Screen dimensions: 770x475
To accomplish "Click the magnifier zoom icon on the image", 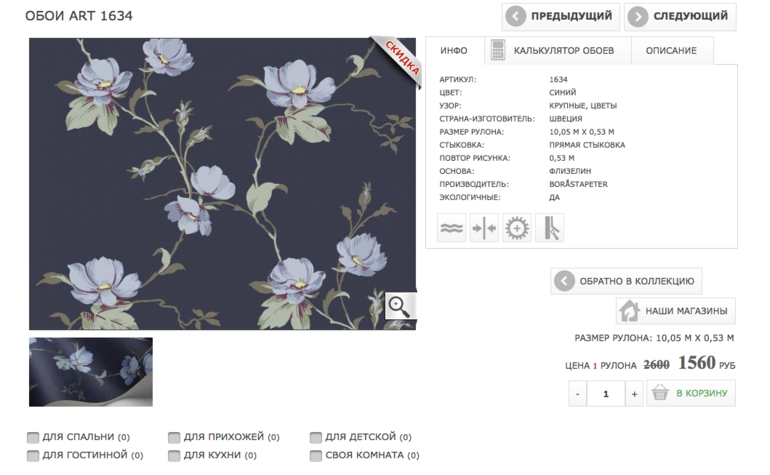I will tap(400, 306).
